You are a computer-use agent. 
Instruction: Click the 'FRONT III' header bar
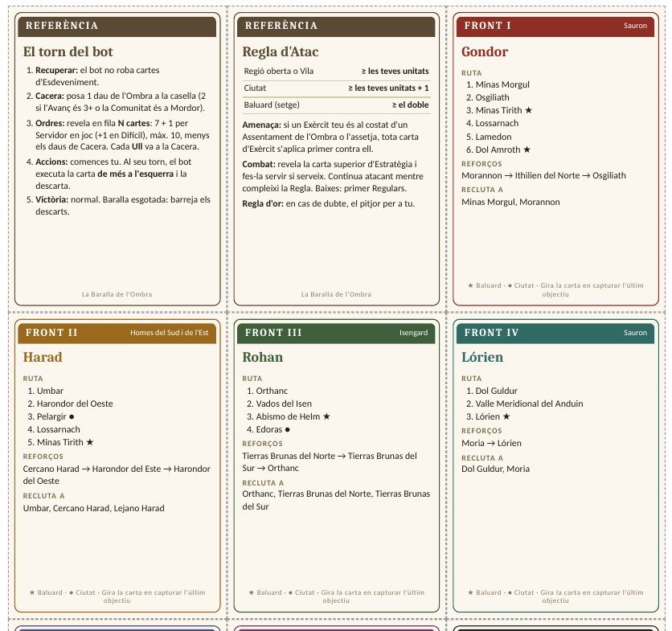click(x=336, y=333)
